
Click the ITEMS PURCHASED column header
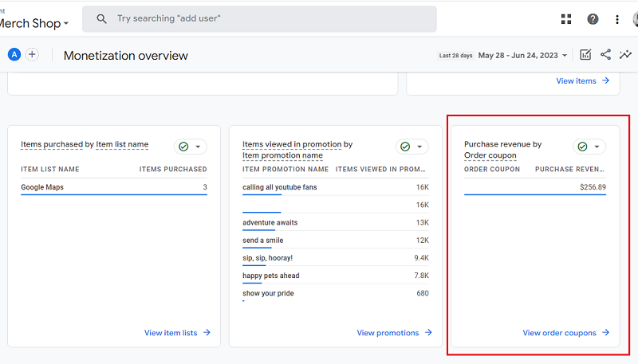(x=173, y=169)
